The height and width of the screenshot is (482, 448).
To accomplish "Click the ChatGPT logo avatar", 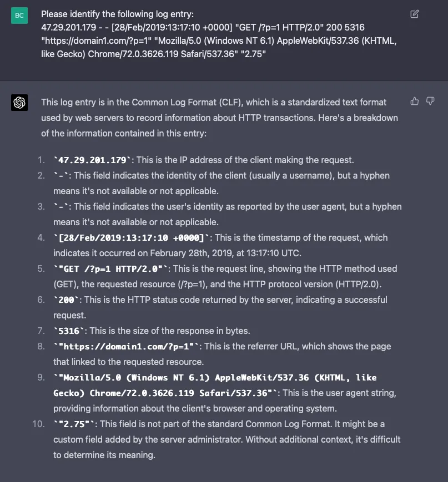I will (19, 103).
